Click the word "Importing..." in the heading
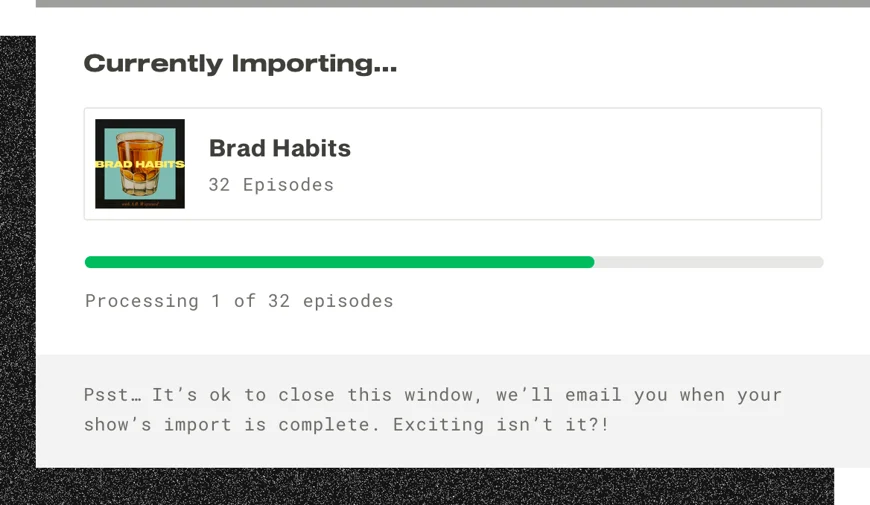The height and width of the screenshot is (505, 870). 314,64
